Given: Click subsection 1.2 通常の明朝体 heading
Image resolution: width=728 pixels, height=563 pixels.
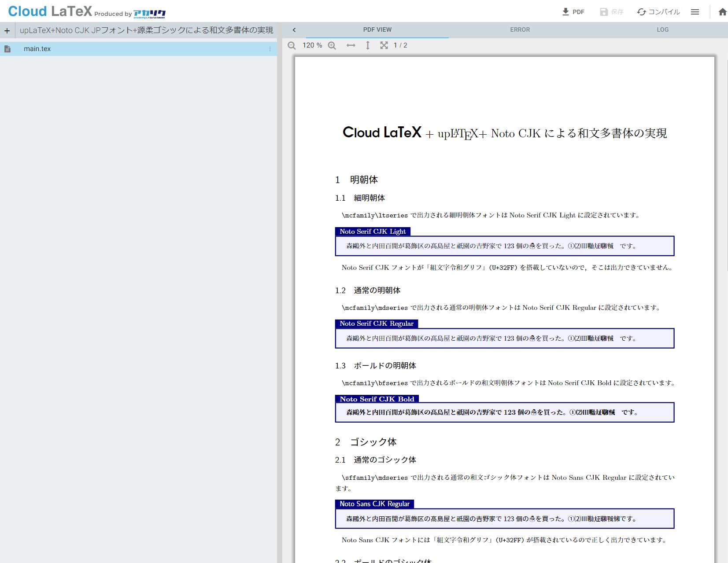Looking at the screenshot, I should point(368,291).
